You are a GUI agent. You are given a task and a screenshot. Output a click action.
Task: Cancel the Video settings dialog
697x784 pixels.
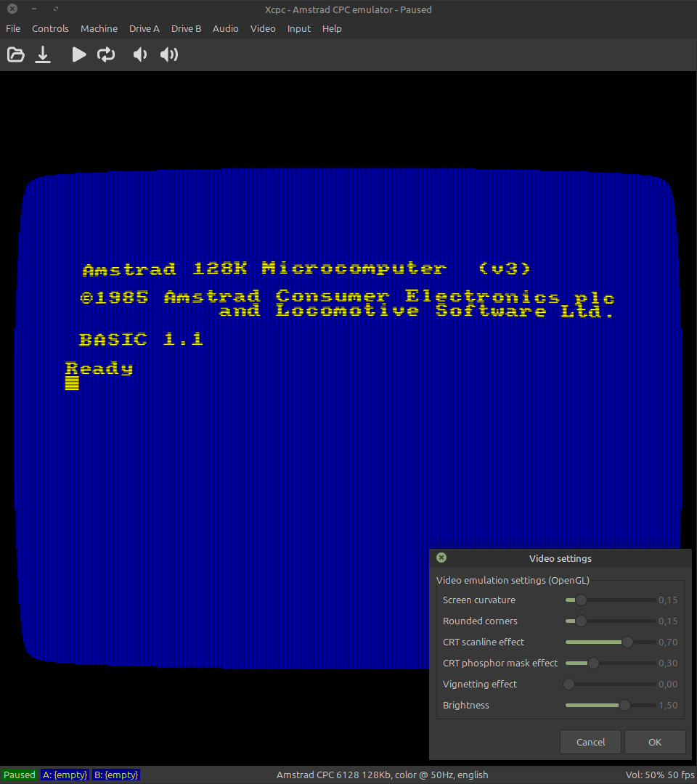click(x=590, y=742)
